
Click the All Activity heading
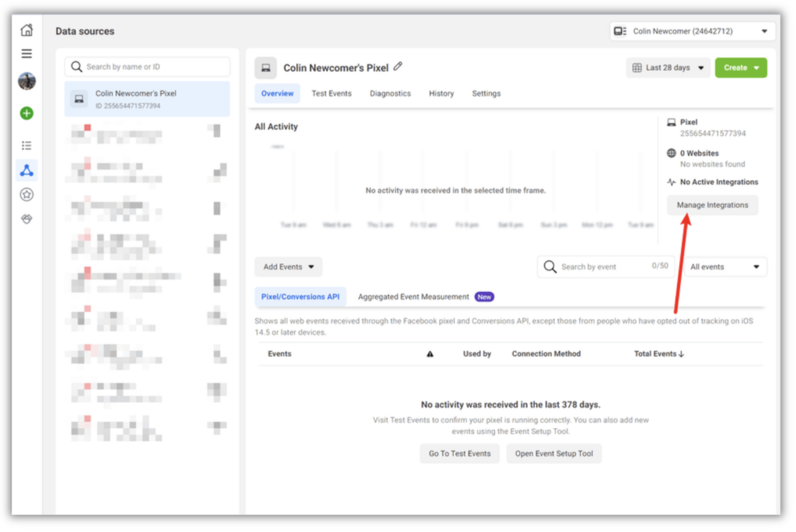[276, 127]
